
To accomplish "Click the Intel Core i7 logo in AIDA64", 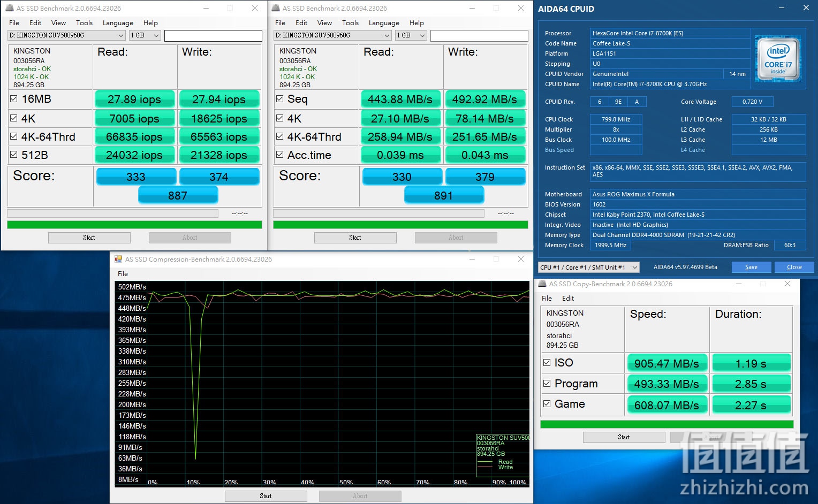I will [778, 59].
